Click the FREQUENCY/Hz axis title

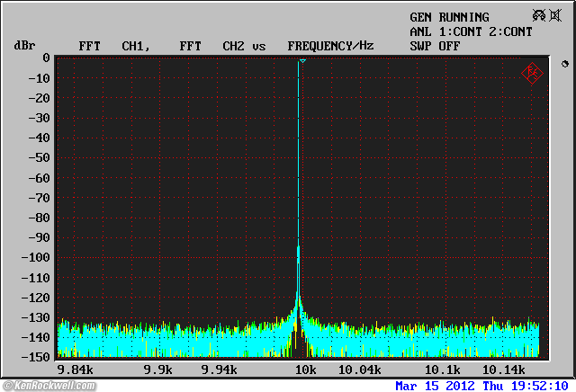pyautogui.click(x=330, y=46)
